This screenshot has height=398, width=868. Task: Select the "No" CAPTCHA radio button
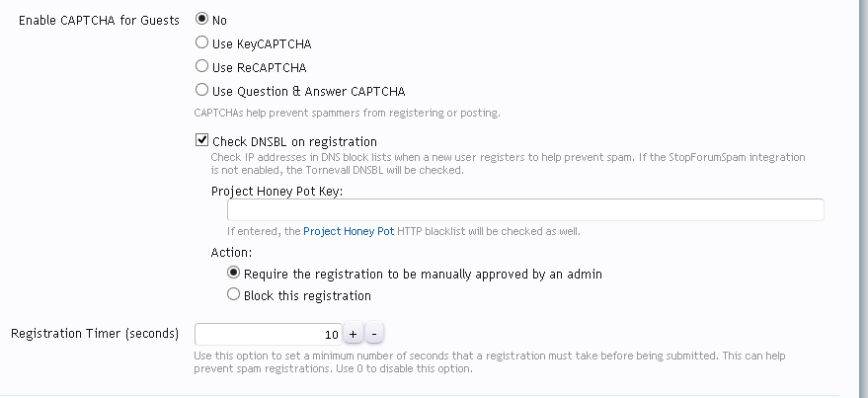(202, 20)
